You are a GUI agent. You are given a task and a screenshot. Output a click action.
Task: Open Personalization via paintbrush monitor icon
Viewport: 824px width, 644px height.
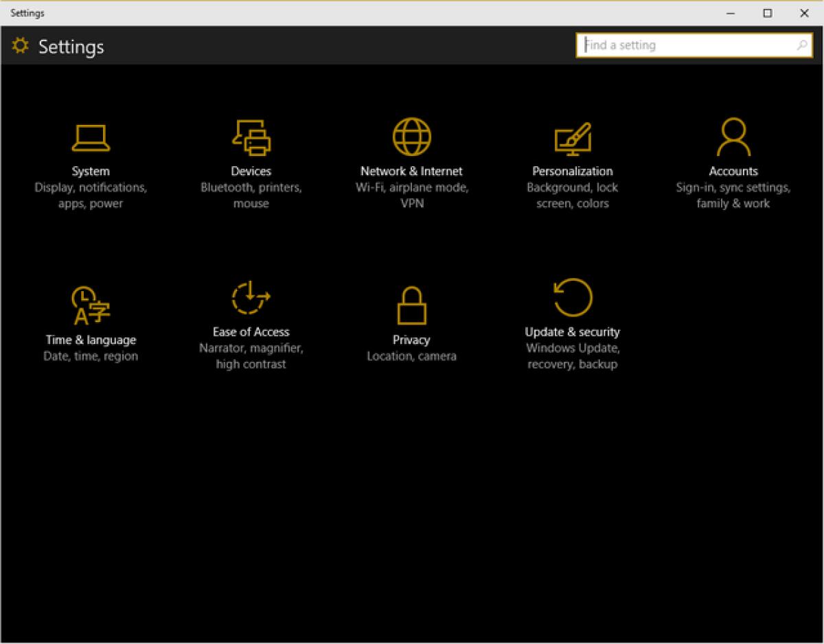pyautogui.click(x=573, y=136)
